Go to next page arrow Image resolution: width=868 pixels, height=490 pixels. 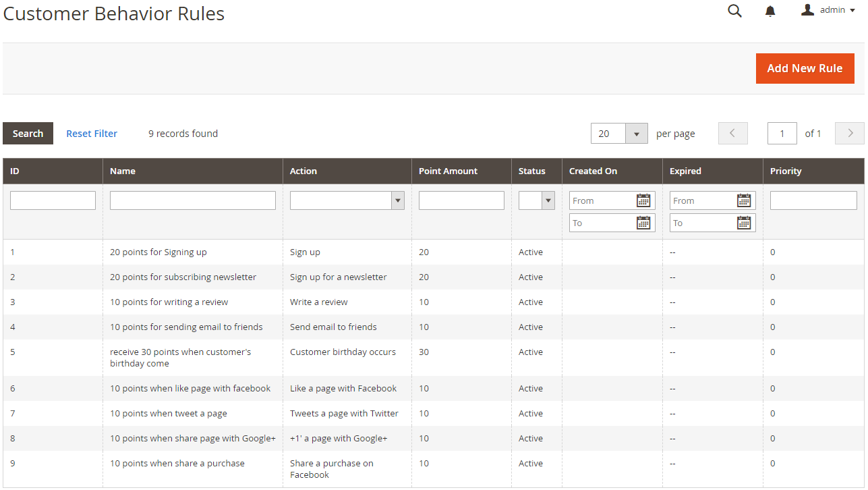pos(849,134)
